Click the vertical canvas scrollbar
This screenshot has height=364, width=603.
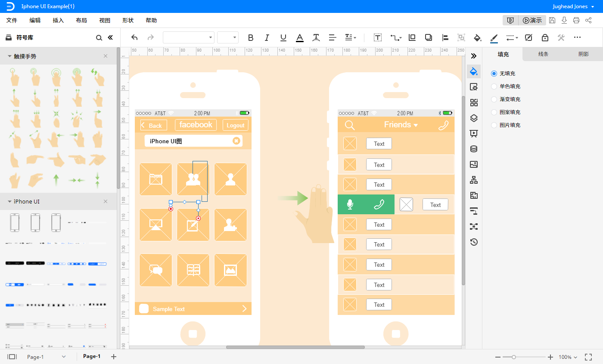pyautogui.click(x=463, y=190)
